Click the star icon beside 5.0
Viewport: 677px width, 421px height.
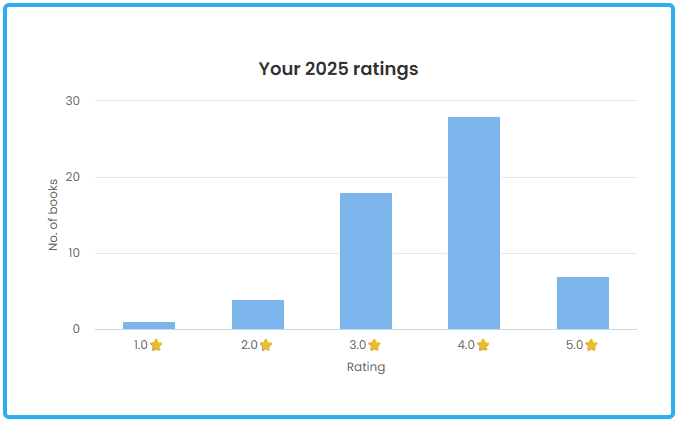(591, 345)
